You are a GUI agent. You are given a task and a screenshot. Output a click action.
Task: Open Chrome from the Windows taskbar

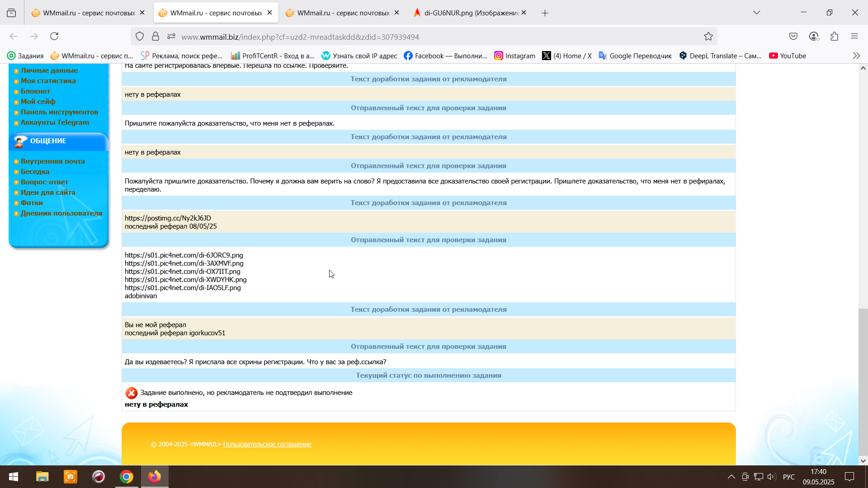pos(127,477)
